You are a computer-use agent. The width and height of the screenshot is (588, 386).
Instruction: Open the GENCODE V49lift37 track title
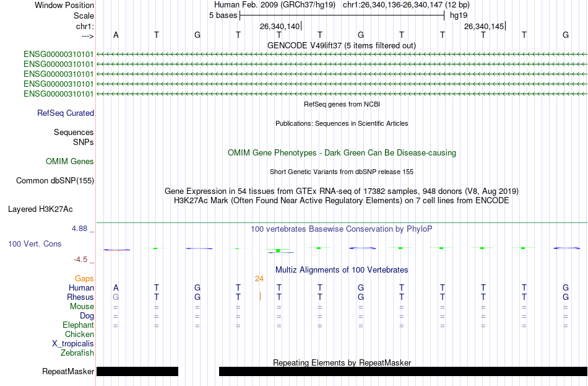[x=342, y=45]
